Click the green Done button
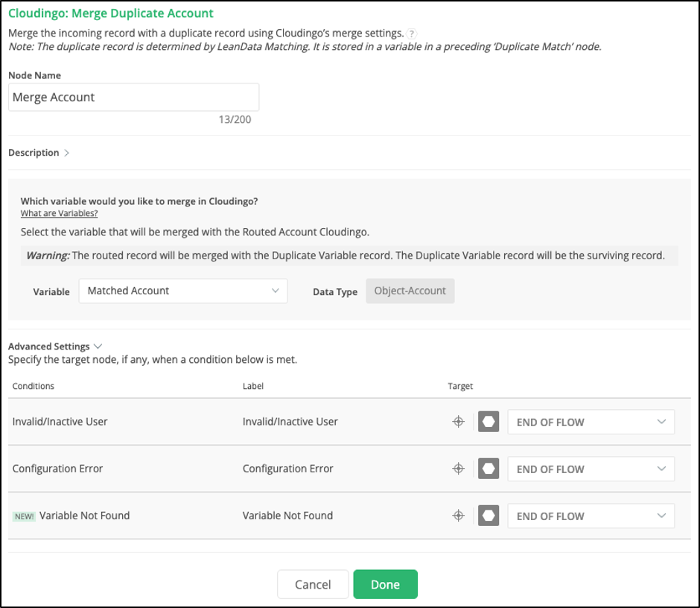The image size is (700, 608). tap(385, 584)
